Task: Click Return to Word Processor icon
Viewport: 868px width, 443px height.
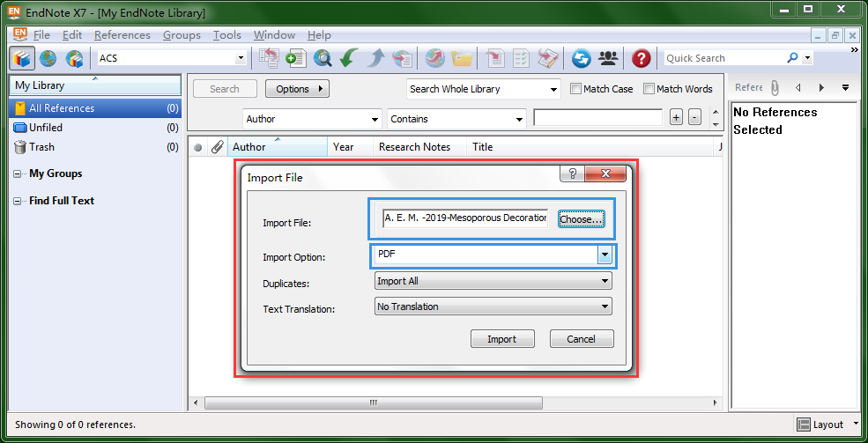Action: pyautogui.click(x=548, y=58)
